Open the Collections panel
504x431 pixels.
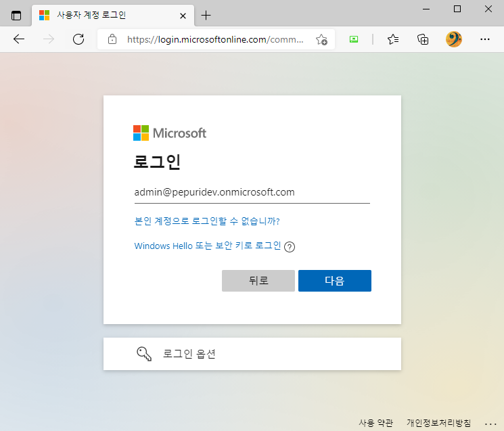click(x=423, y=39)
